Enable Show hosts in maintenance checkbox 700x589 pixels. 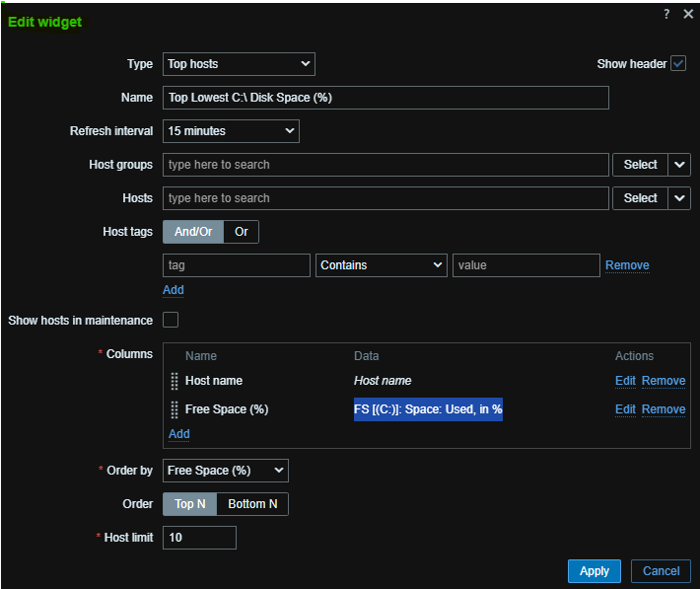(x=171, y=320)
